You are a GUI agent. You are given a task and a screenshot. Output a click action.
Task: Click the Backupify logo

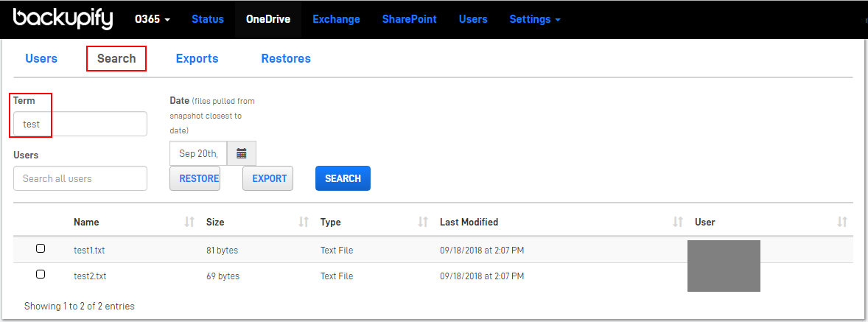pyautogui.click(x=63, y=18)
